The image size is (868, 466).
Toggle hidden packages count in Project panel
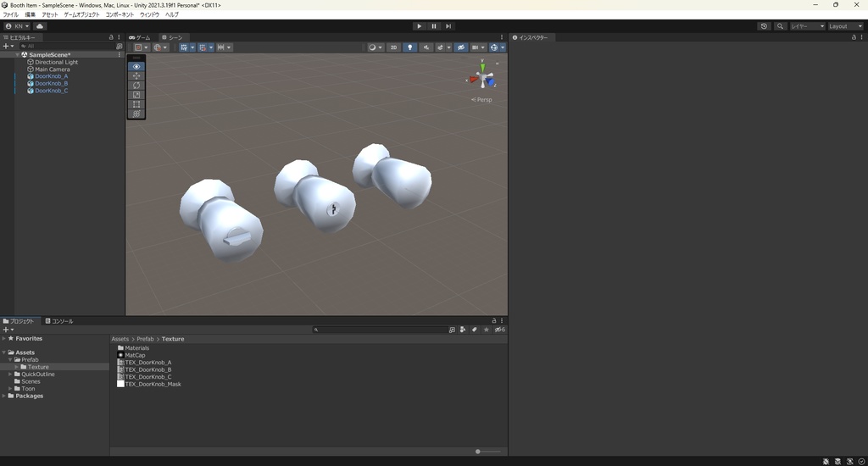500,330
